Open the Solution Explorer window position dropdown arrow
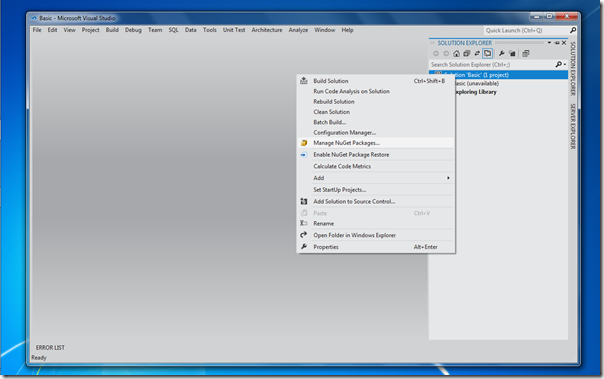604x379 pixels. (x=549, y=43)
